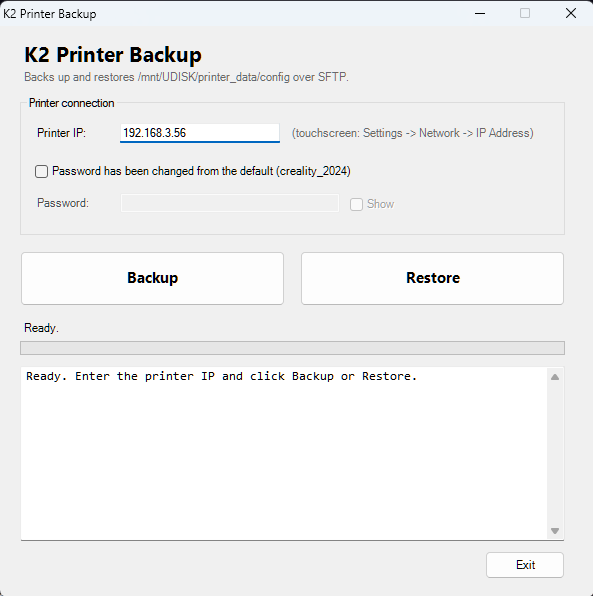Click the log line 'Ready. Enter the printer IP...'
Viewport: 593px width, 596px height.
(222, 376)
